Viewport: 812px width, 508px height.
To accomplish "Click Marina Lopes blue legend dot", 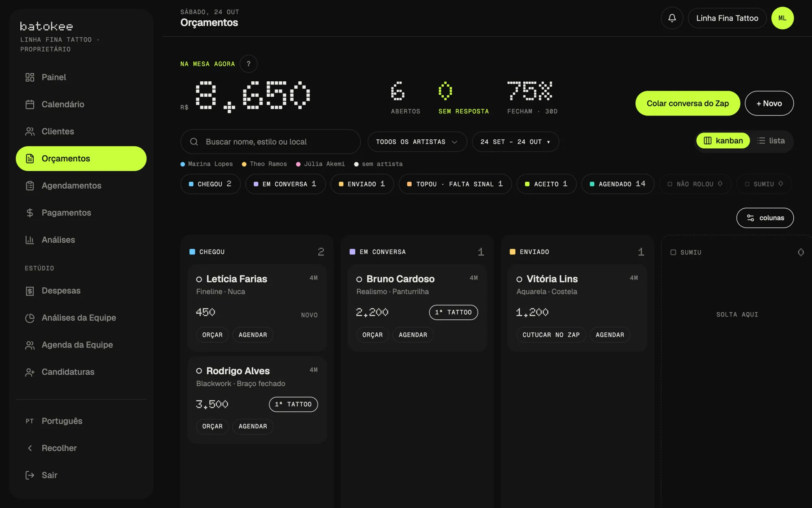I will (183, 164).
